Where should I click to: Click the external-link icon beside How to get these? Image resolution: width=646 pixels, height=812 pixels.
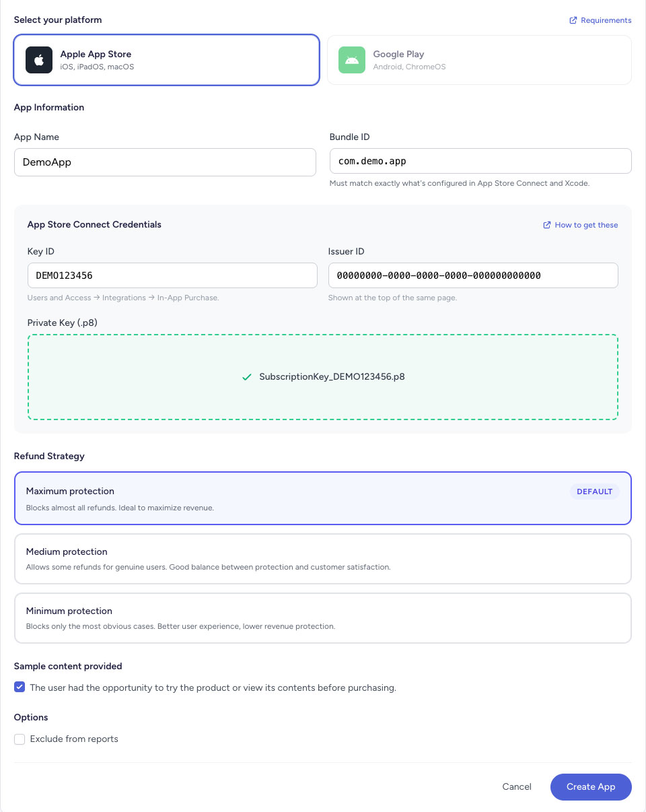pyautogui.click(x=547, y=225)
